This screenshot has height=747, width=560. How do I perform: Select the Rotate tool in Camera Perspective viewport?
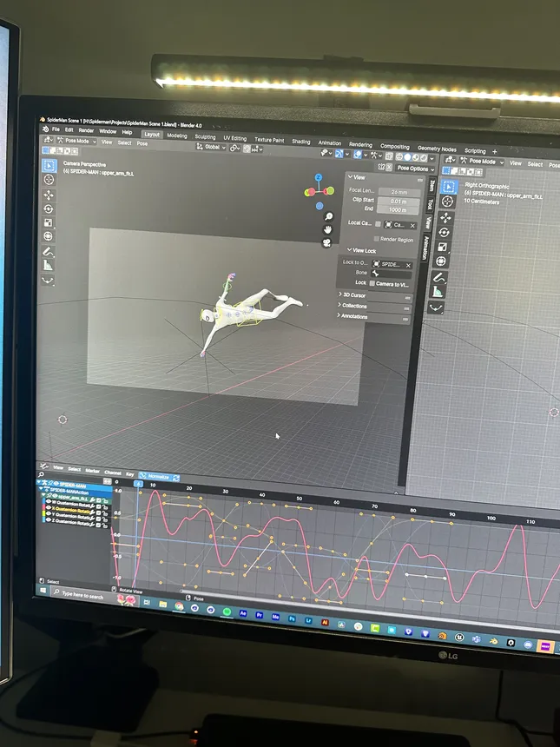(49, 208)
